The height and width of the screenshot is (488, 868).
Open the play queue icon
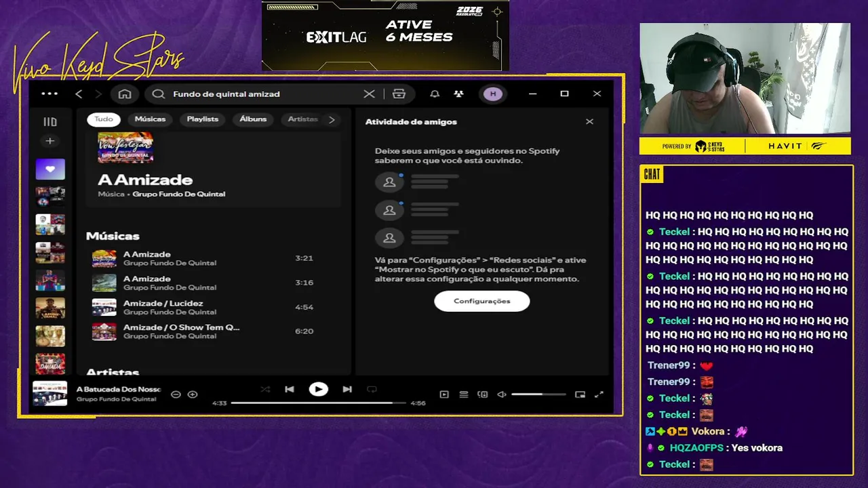point(464,394)
